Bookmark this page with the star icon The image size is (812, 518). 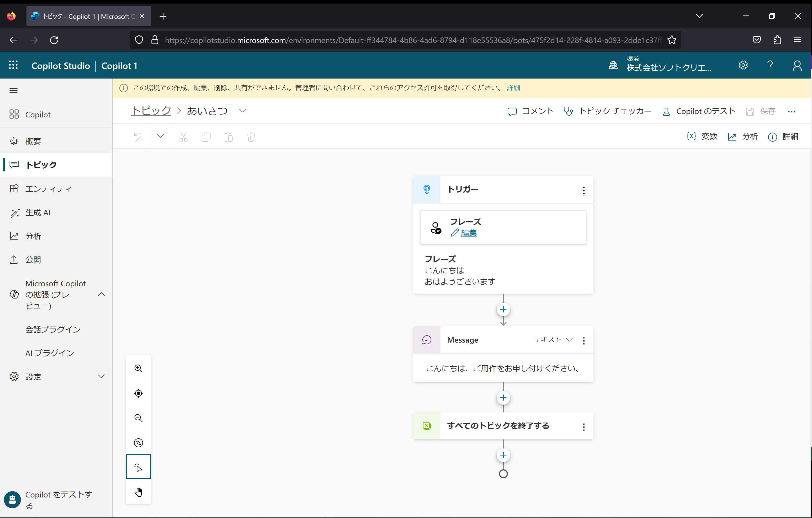point(672,40)
